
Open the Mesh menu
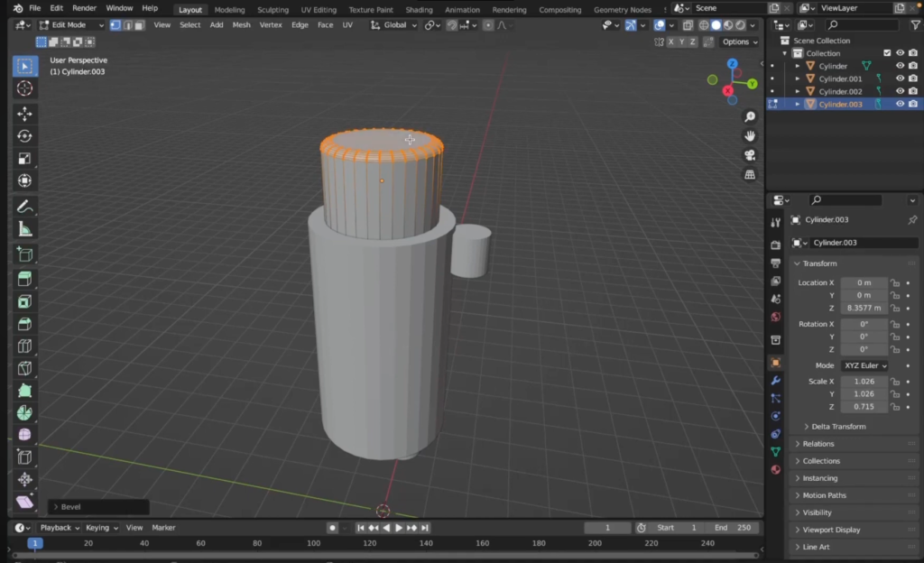tap(241, 25)
